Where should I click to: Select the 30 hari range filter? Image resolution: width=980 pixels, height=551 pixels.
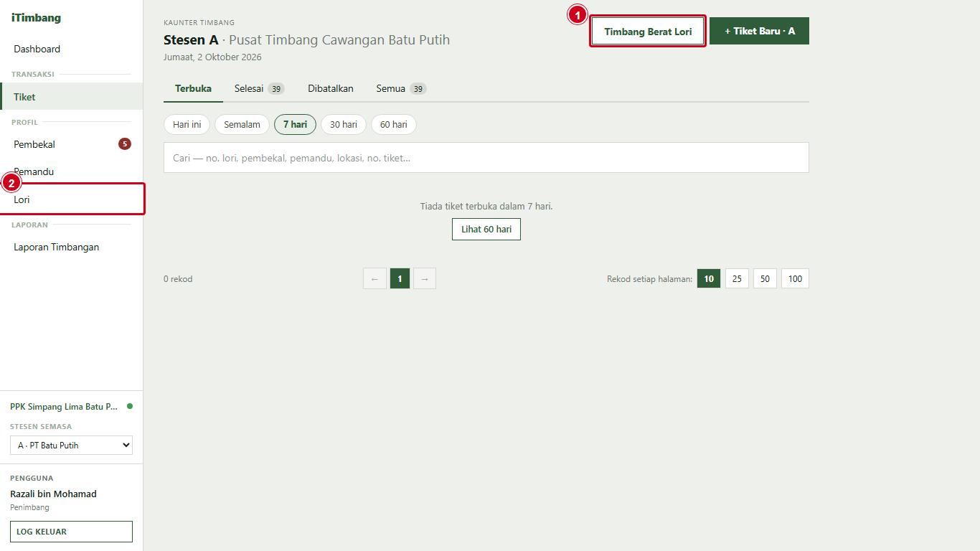344,124
